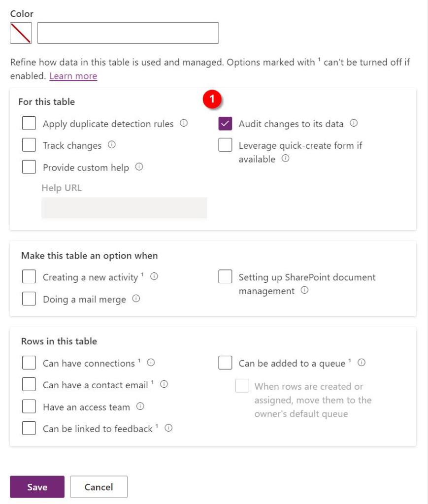The width and height of the screenshot is (428, 504).
Task: Click the Save button
Action: coord(37,487)
